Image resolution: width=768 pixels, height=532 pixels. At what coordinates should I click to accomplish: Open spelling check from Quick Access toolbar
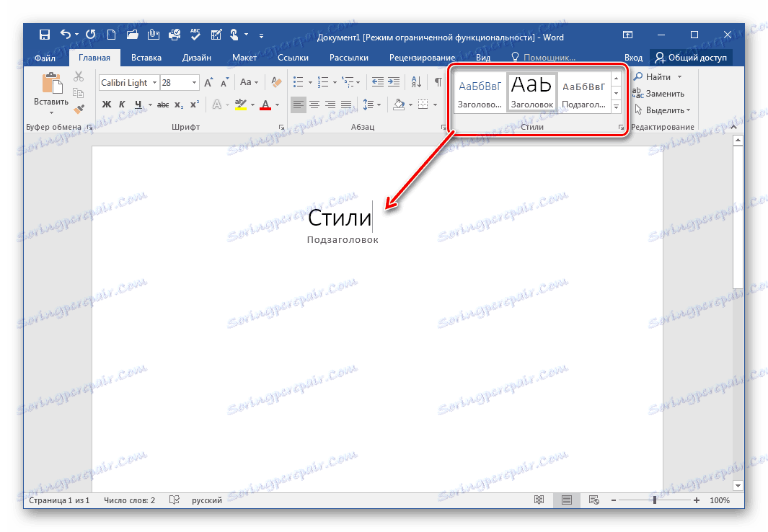pos(195,35)
